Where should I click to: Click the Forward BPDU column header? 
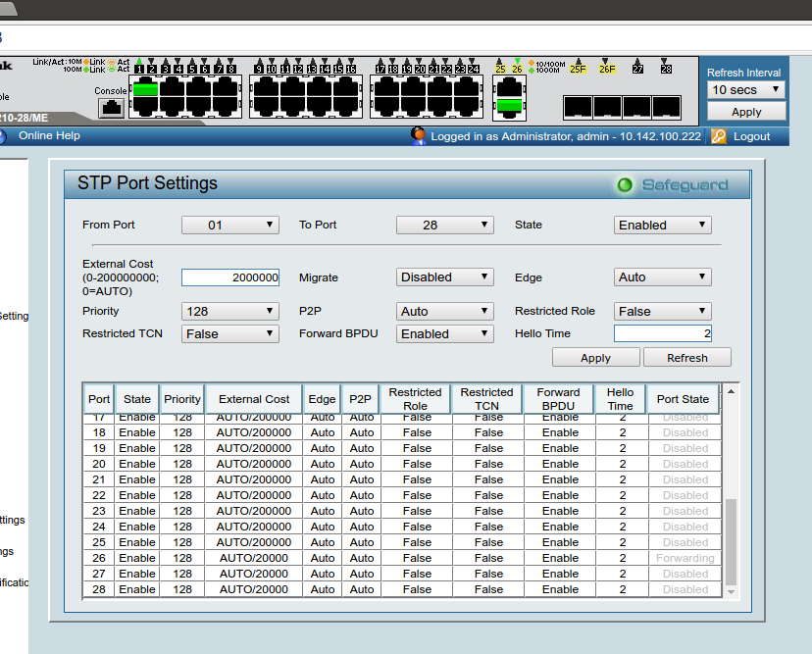coord(558,399)
